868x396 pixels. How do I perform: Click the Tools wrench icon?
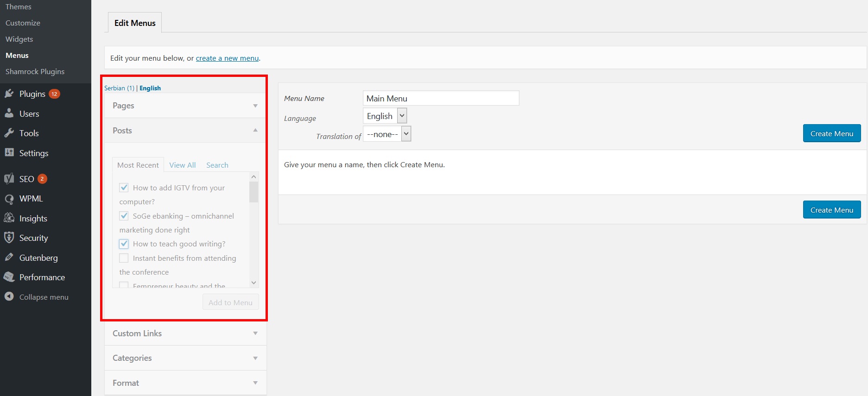[9, 133]
